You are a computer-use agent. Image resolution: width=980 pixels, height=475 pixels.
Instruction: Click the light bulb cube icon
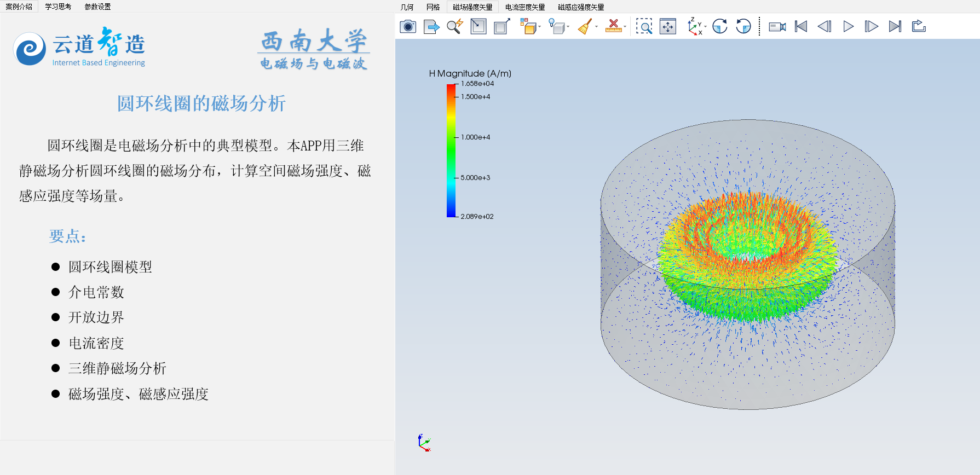coord(556,26)
